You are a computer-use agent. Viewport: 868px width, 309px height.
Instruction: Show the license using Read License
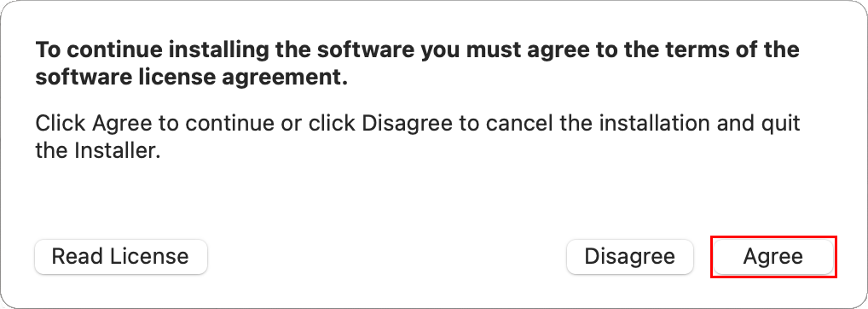click(121, 256)
